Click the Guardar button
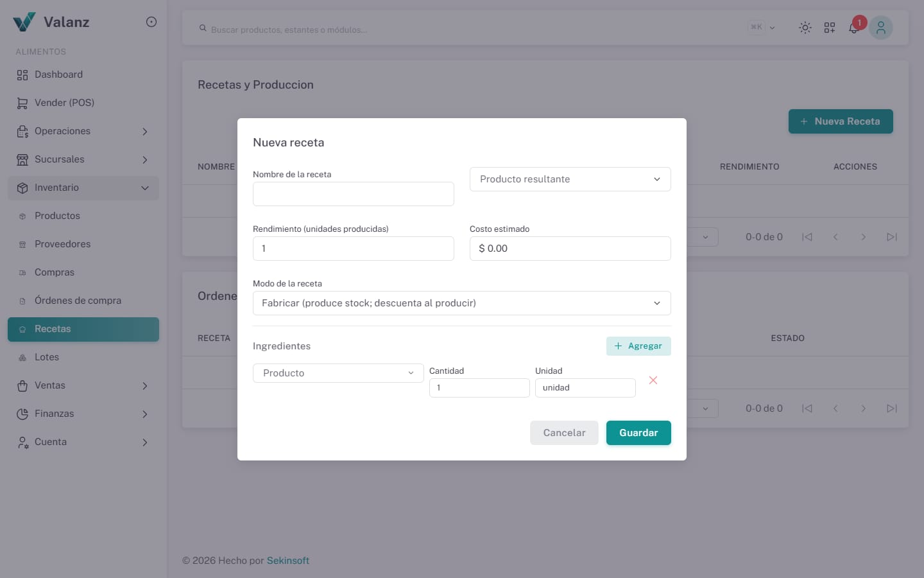Viewport: 924px width, 578px height. [x=638, y=433]
